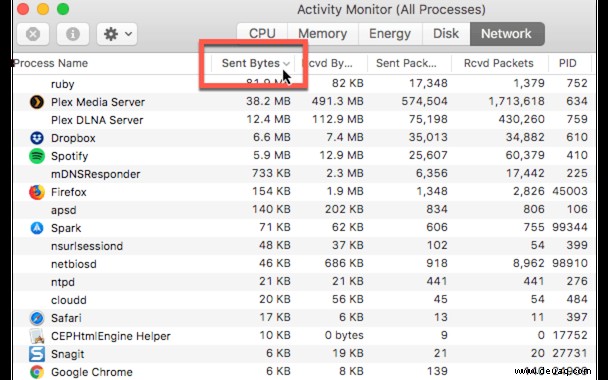Viewport: 608px width, 380px height.
Task: Click PID 99344 in Spark row
Action: click(570, 227)
